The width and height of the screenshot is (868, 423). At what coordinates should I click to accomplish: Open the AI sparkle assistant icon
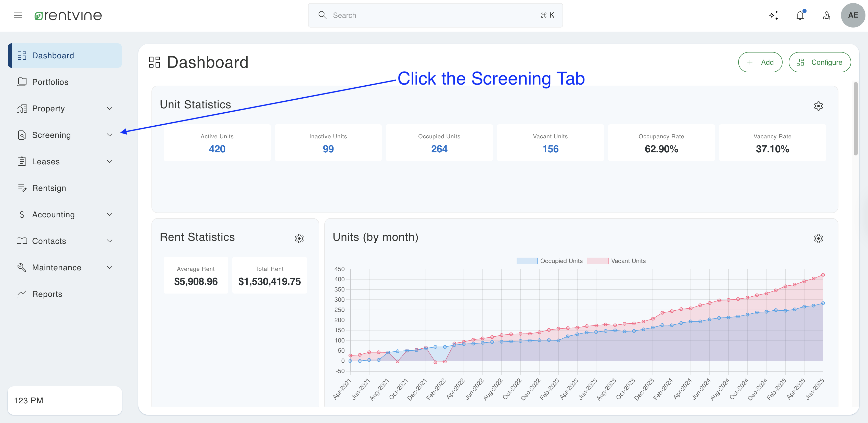coord(774,15)
